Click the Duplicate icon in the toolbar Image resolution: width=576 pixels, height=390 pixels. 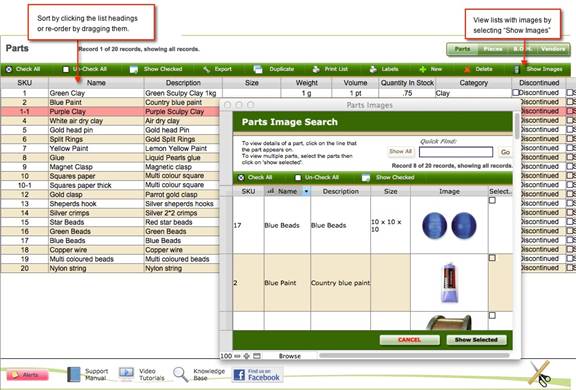(x=258, y=69)
